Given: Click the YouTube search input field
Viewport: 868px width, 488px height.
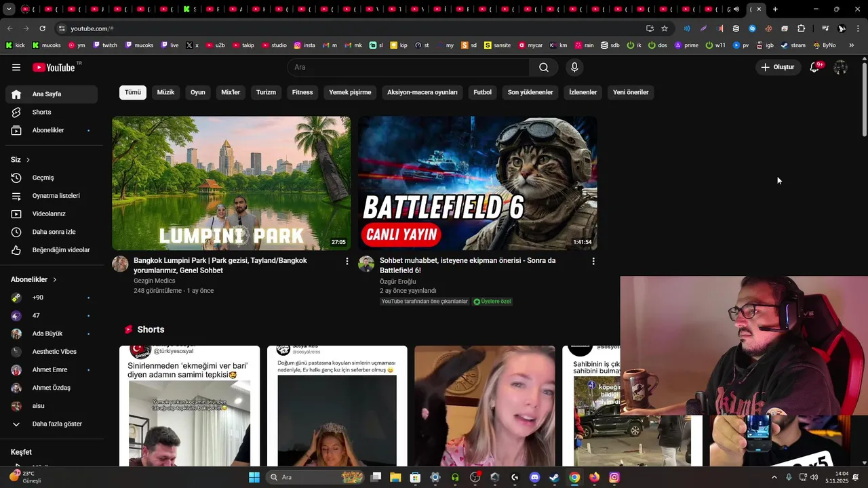Looking at the screenshot, I should tap(408, 67).
